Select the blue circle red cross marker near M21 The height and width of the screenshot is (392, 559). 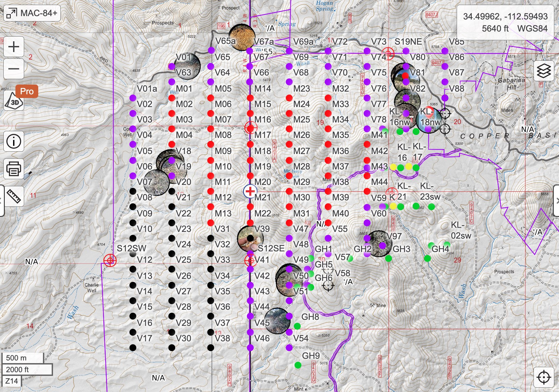pos(250,191)
